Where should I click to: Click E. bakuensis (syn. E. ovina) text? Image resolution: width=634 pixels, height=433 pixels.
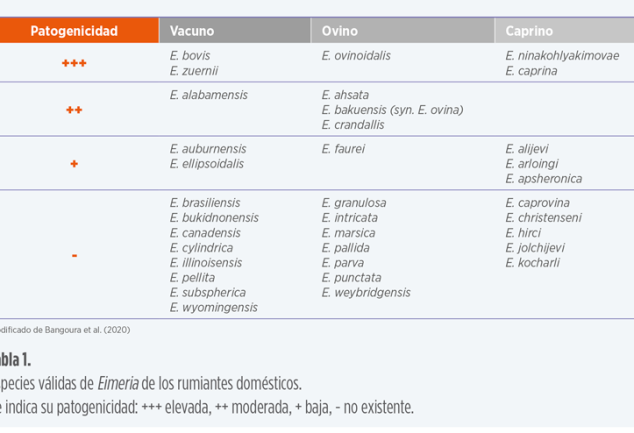pyautogui.click(x=392, y=110)
